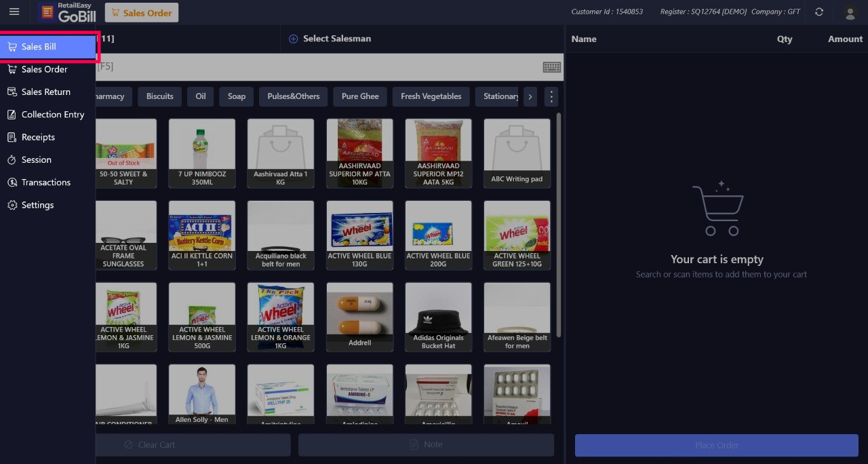Image resolution: width=868 pixels, height=464 pixels.
Task: Open the user profile avatar
Action: pos(850,12)
